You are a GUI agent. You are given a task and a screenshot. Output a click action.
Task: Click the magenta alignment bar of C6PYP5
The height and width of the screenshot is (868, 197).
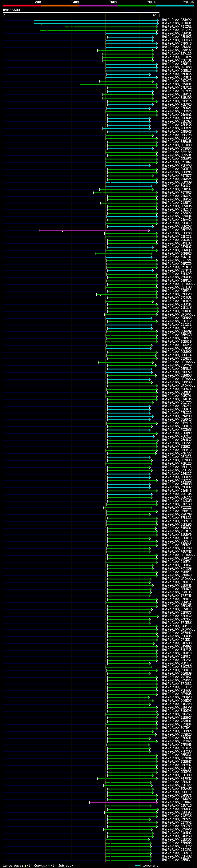click(x=94, y=230)
